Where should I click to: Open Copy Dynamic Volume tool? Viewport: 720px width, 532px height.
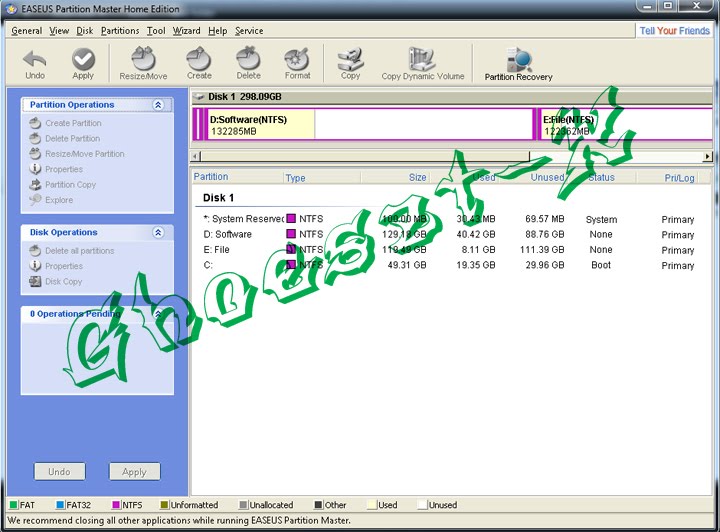[x=422, y=64]
